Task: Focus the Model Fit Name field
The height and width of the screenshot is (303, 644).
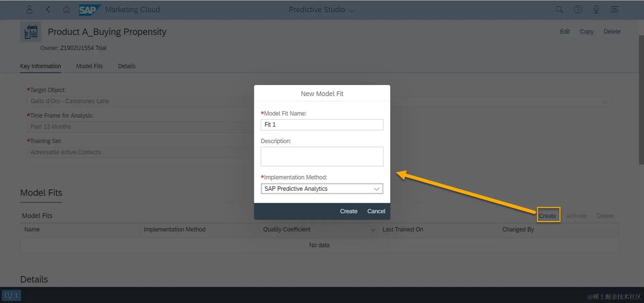Action: [x=322, y=125]
